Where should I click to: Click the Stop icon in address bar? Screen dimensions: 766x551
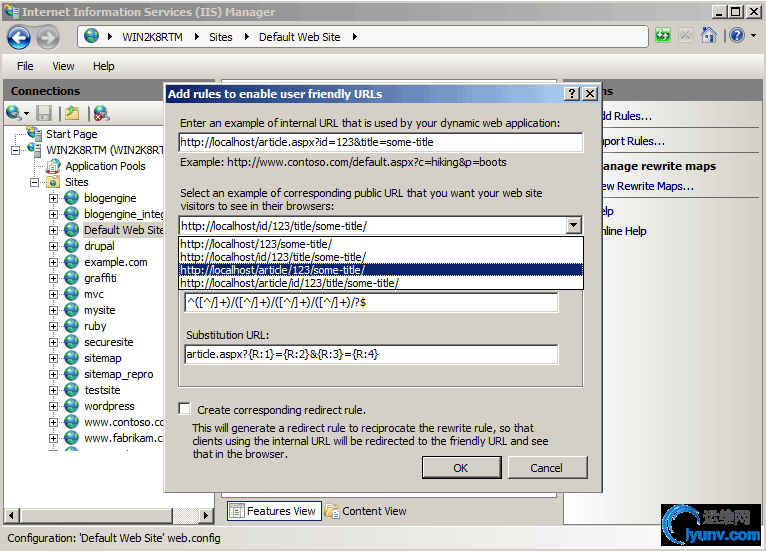[x=686, y=35]
